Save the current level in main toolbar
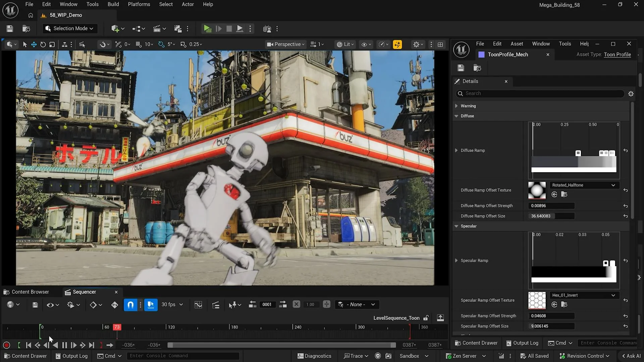 [x=10, y=29]
